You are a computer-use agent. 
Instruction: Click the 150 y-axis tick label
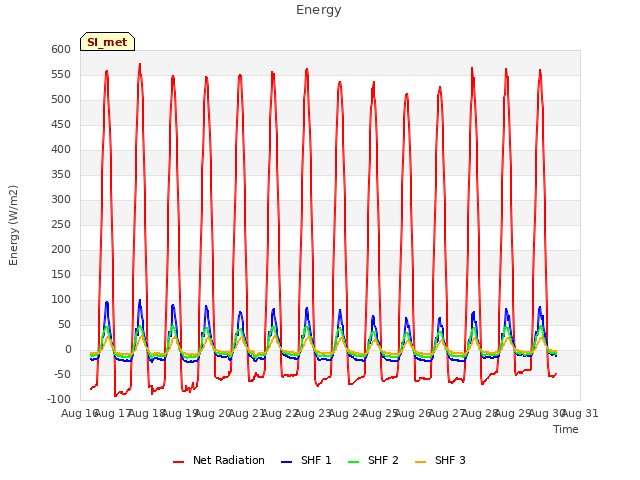point(61,275)
